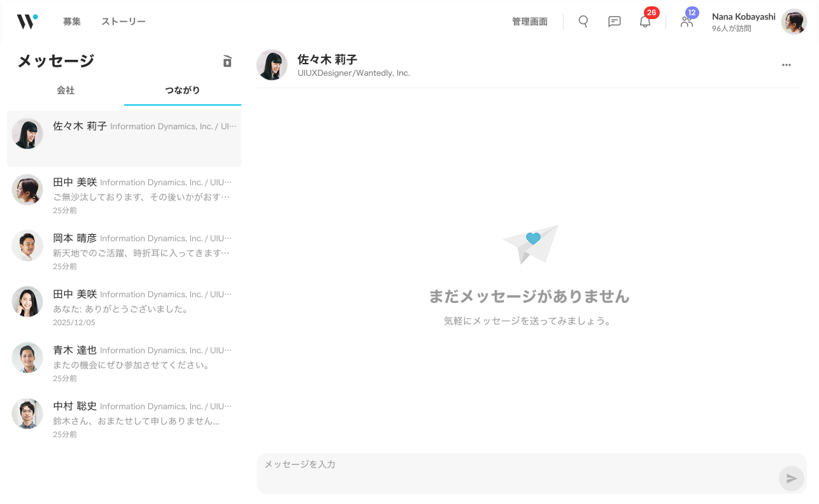This screenshot has height=504, width=819.
Task: Open 募集 in the top navigation
Action: click(72, 22)
